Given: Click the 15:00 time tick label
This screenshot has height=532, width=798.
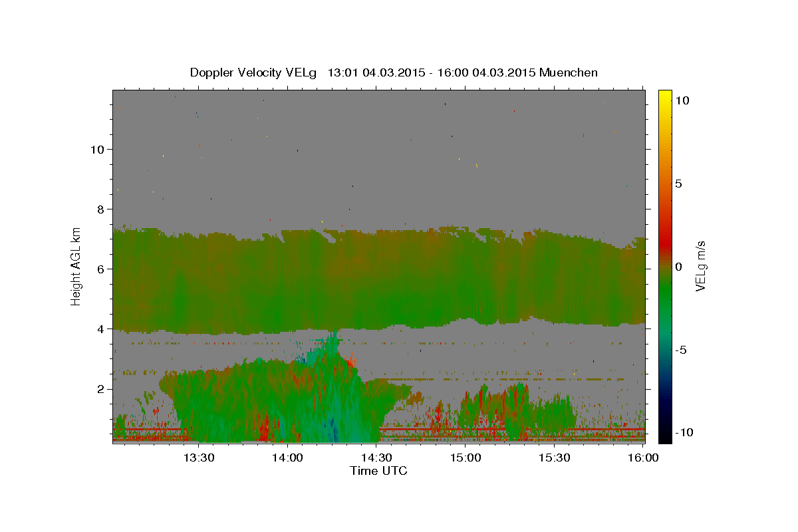Looking at the screenshot, I should [x=465, y=458].
